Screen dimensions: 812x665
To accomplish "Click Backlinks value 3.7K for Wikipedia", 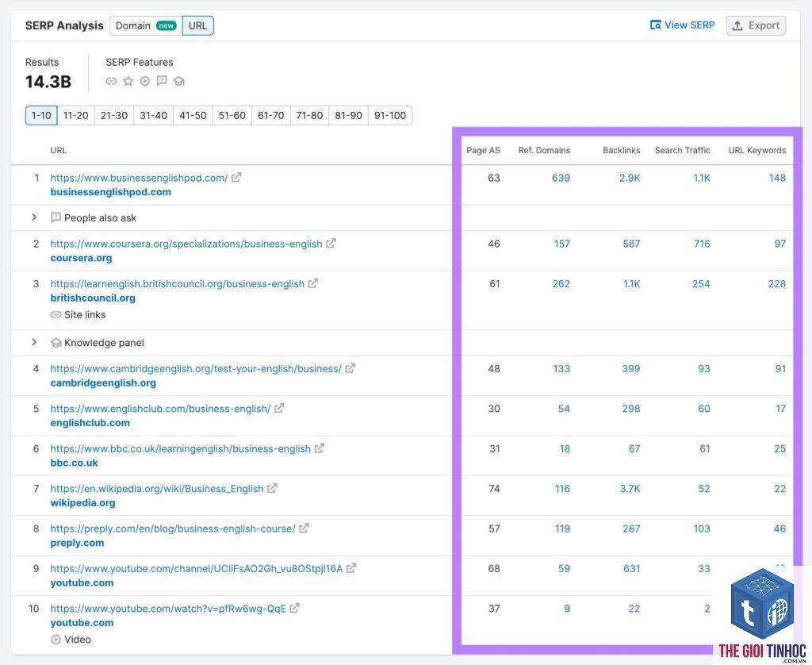I will coord(630,489).
